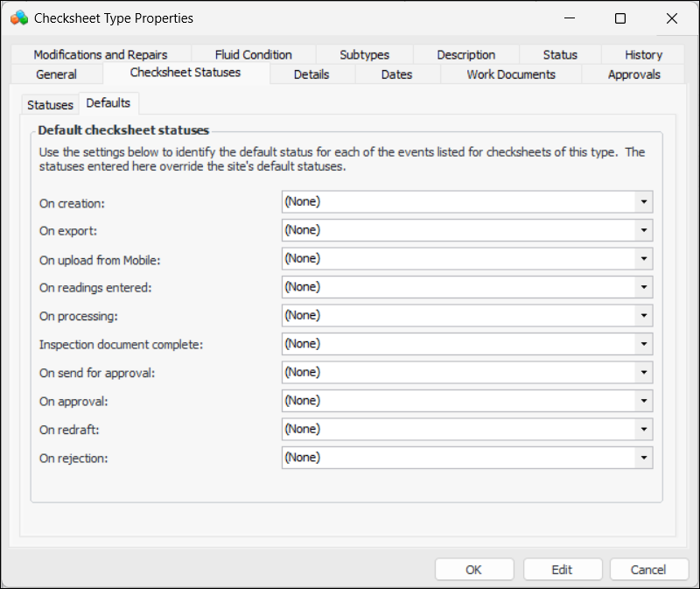Expand the On export dropdown

point(643,230)
